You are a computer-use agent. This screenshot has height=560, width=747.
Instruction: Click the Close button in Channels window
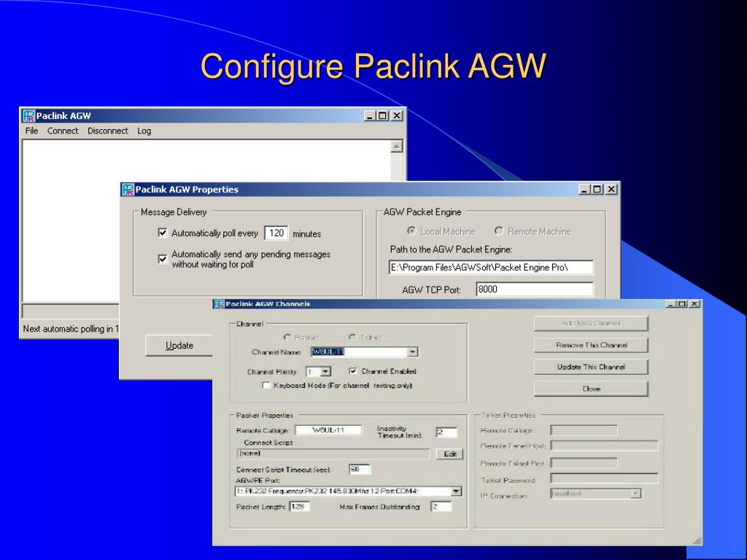[591, 389]
